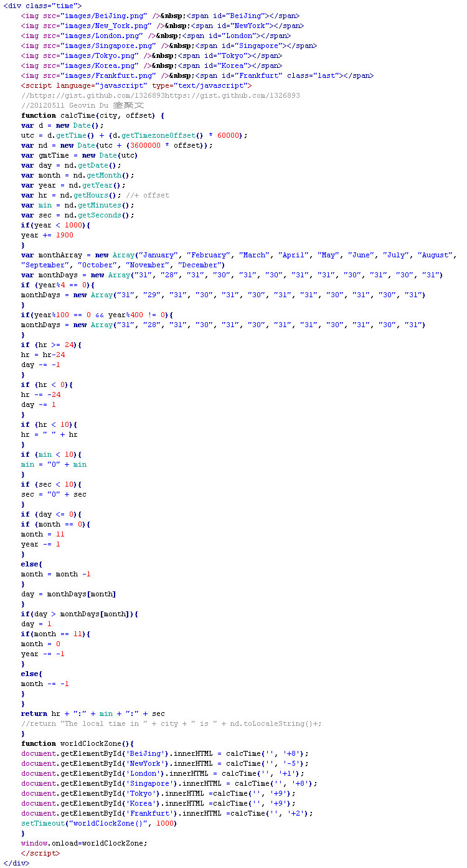Select the BeiJing.png img tag line
The width and height of the screenshot is (467, 868).
click(x=160, y=16)
